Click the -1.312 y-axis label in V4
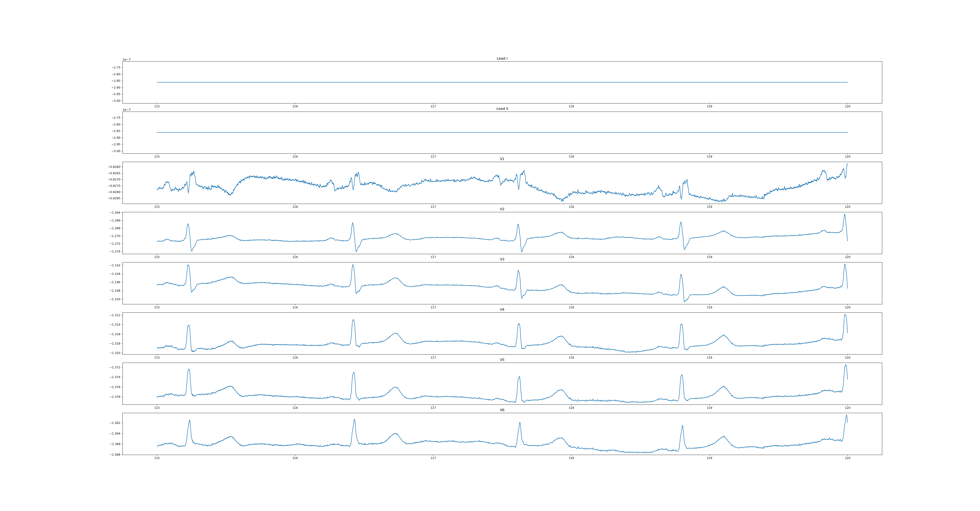The height and width of the screenshot is (511, 980). click(x=115, y=315)
